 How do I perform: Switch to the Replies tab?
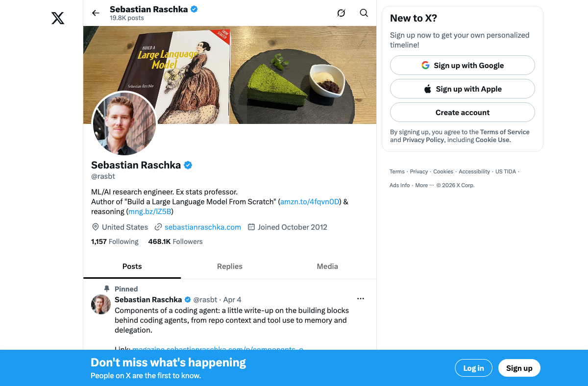pos(230,266)
